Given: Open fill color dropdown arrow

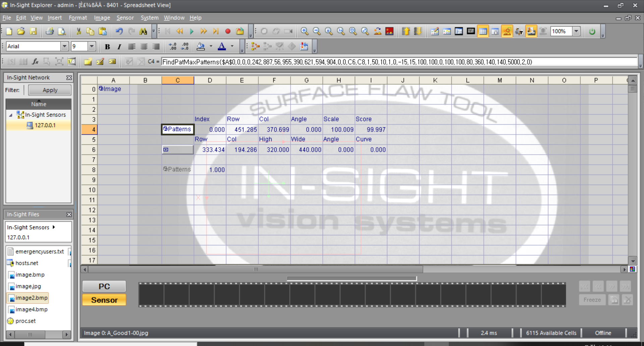Looking at the screenshot, I should [x=211, y=46].
